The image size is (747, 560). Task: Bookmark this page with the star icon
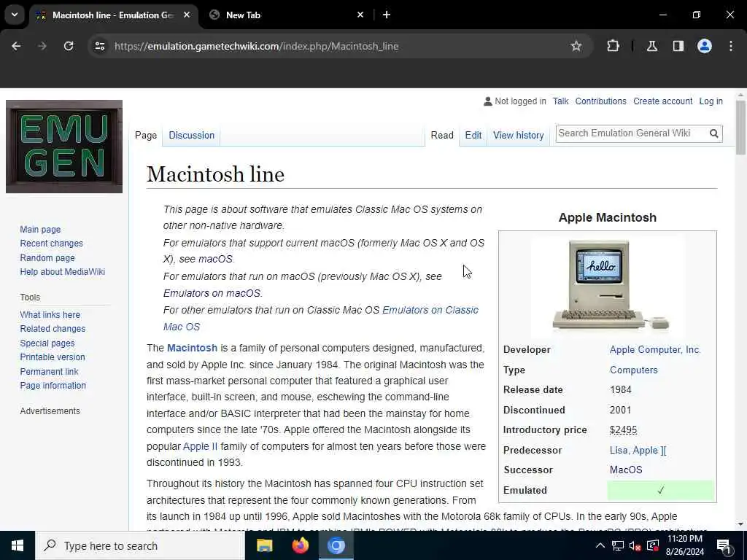point(576,46)
